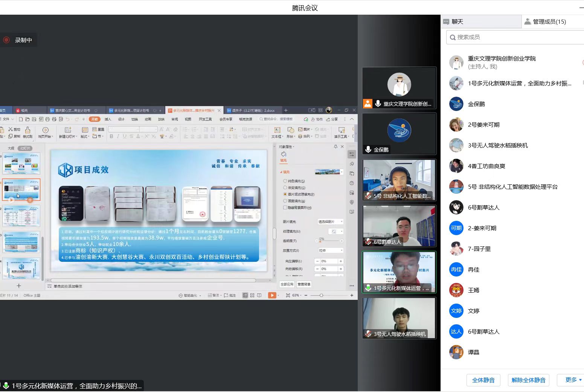Click the add-slide plus icon below thumbnails

[19, 286]
